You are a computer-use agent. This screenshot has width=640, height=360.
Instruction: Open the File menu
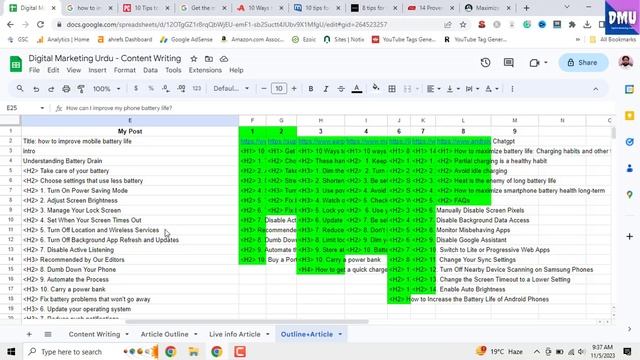pos(34,70)
